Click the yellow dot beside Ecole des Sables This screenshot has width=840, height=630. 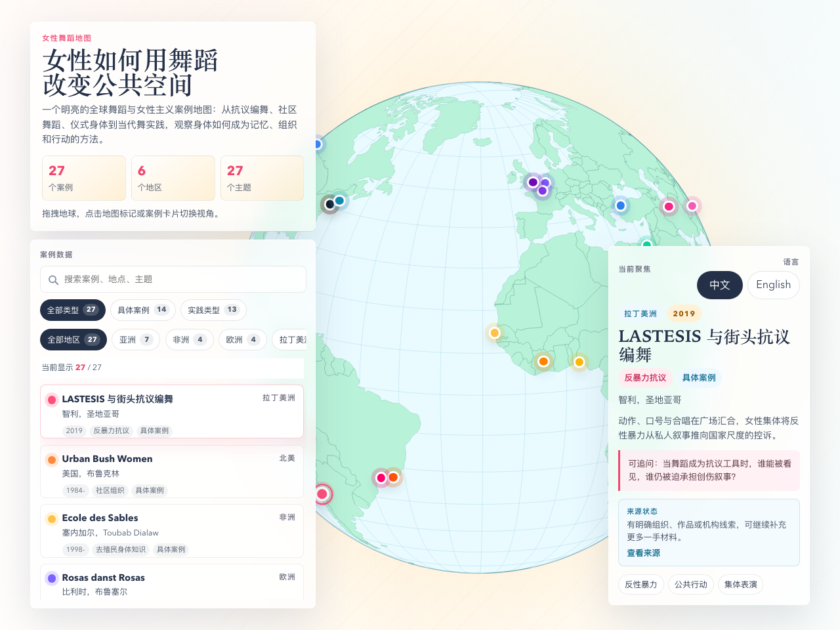(52, 519)
